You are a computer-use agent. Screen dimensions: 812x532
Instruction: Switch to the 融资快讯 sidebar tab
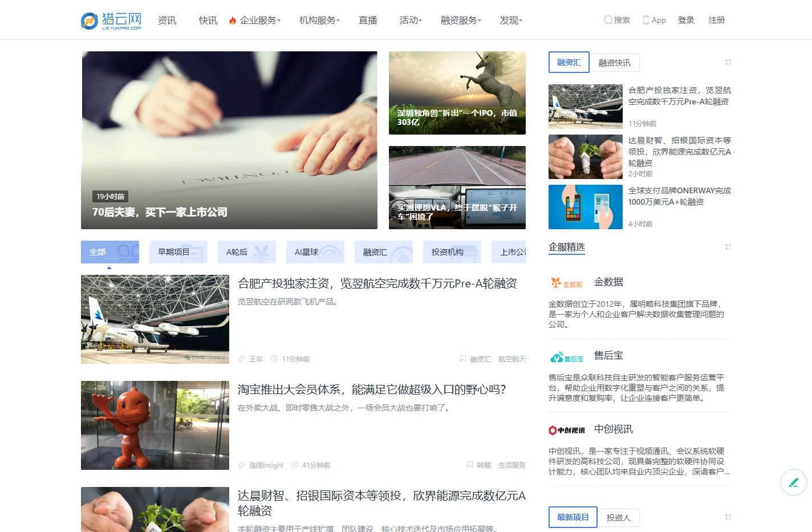(x=615, y=63)
